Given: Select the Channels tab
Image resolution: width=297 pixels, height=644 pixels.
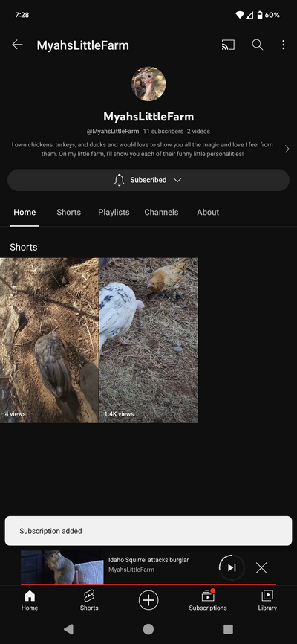Looking at the screenshot, I should pos(161,213).
